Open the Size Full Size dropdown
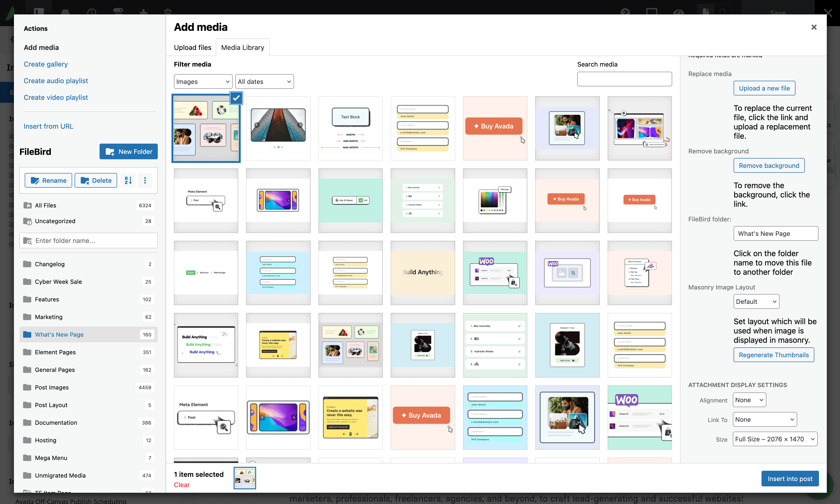Viewport: 840px width, 504px height. point(775,439)
